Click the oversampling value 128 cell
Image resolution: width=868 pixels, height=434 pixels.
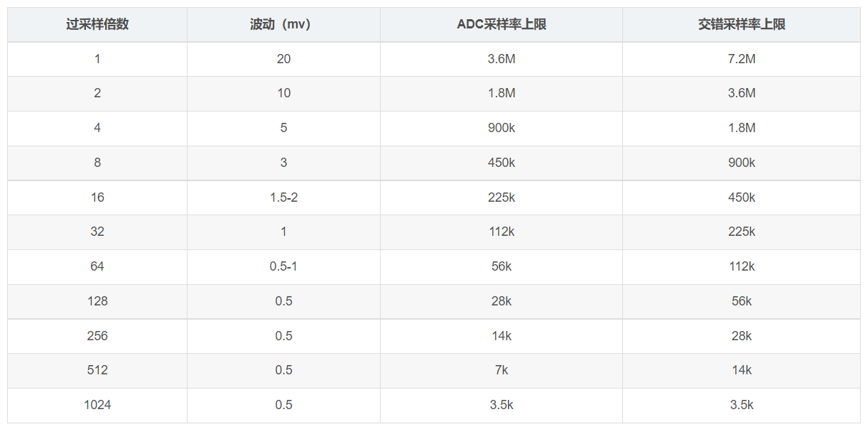tap(97, 301)
